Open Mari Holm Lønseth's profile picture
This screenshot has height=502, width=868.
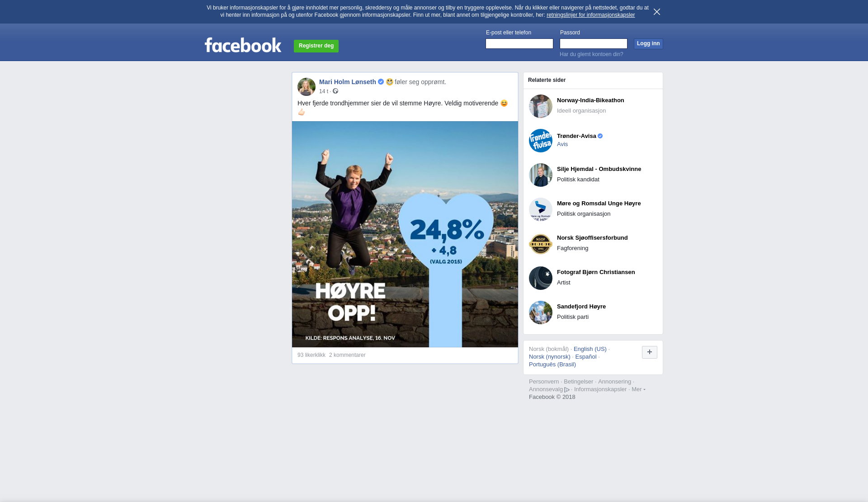pyautogui.click(x=307, y=87)
